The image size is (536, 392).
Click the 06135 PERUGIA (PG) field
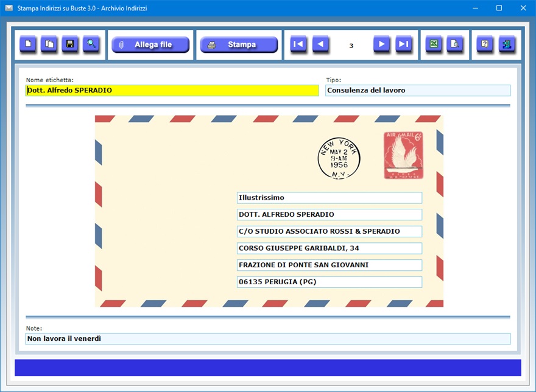(330, 282)
